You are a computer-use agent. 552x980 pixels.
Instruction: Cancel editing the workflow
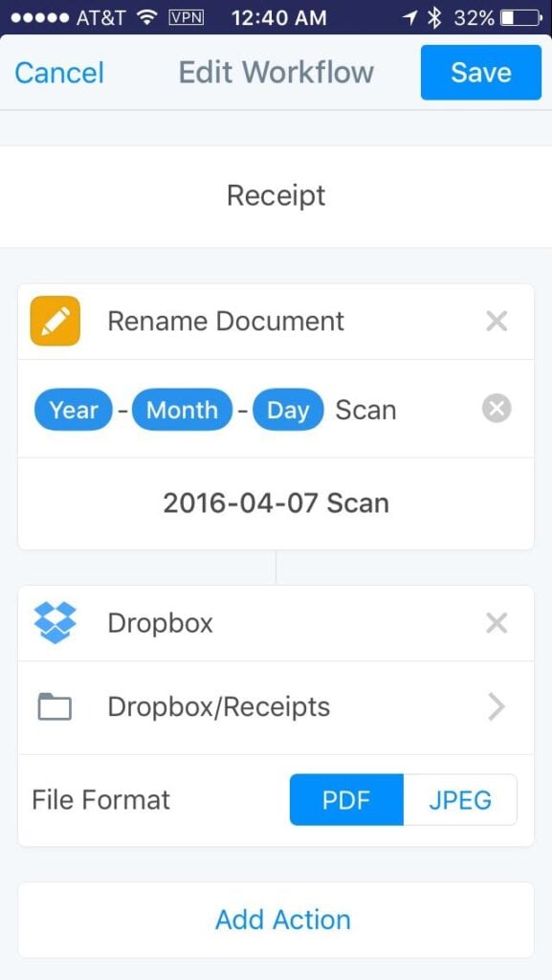coord(59,73)
